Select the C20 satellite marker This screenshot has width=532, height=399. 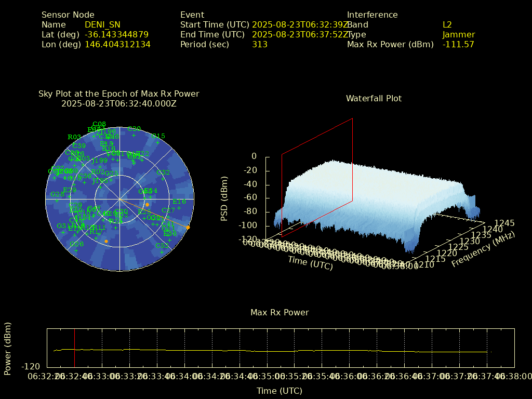click(x=134, y=135)
